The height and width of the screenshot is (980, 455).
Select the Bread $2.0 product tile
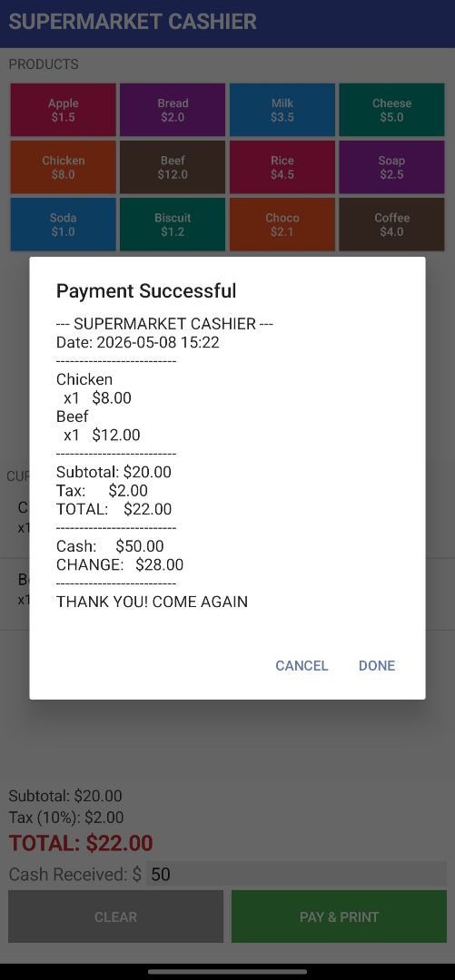[173, 110]
